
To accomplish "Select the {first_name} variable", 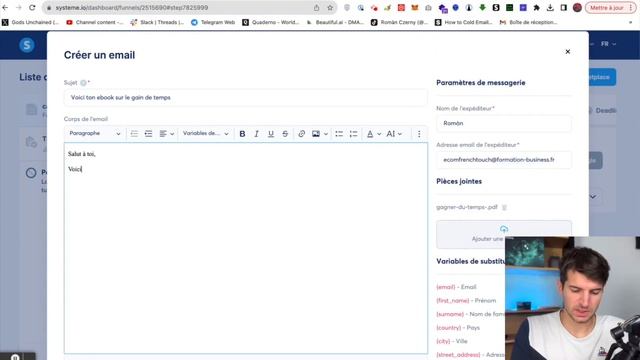I will 453,300.
